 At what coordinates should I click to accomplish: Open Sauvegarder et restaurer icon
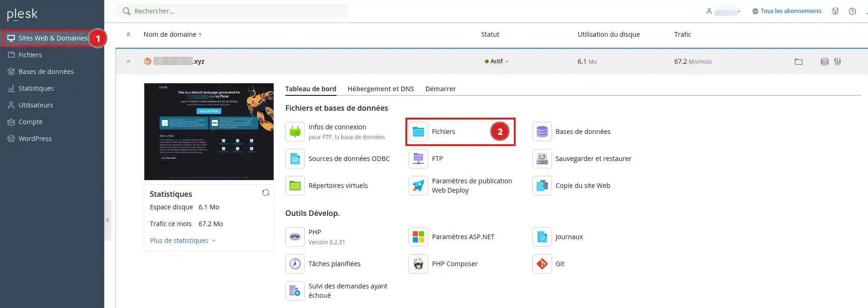point(542,159)
